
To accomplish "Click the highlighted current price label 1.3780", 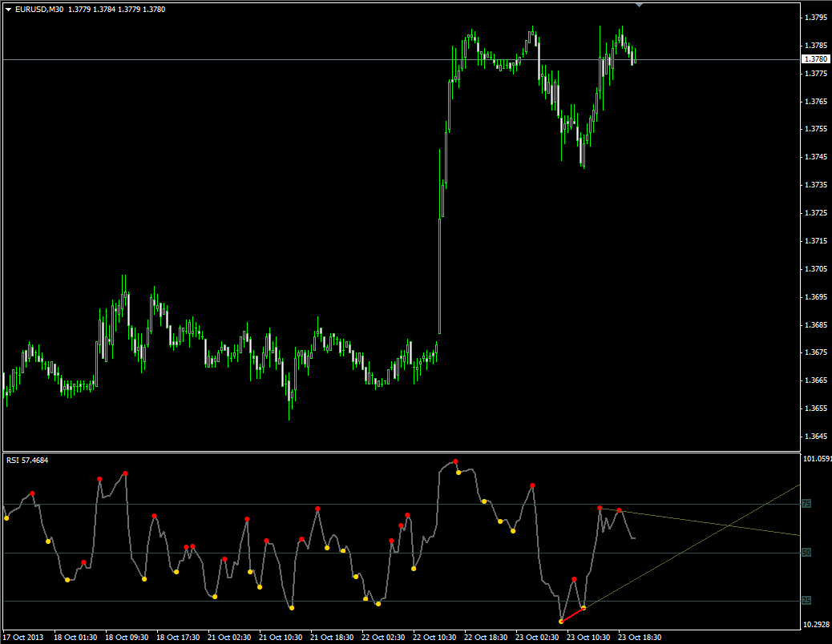I will point(815,58).
